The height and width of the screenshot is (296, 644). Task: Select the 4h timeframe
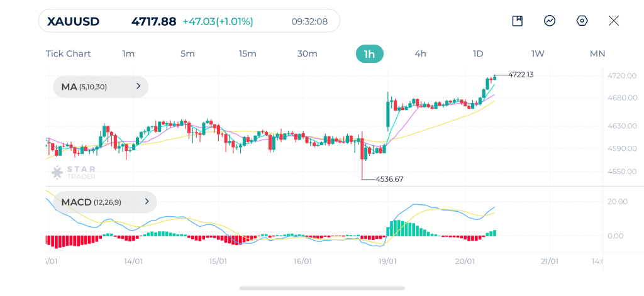click(x=420, y=54)
